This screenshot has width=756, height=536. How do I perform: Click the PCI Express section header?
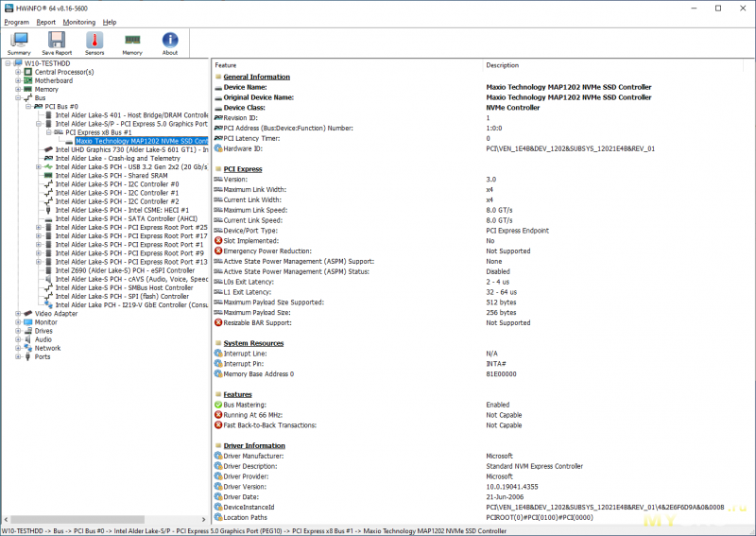tap(243, 169)
